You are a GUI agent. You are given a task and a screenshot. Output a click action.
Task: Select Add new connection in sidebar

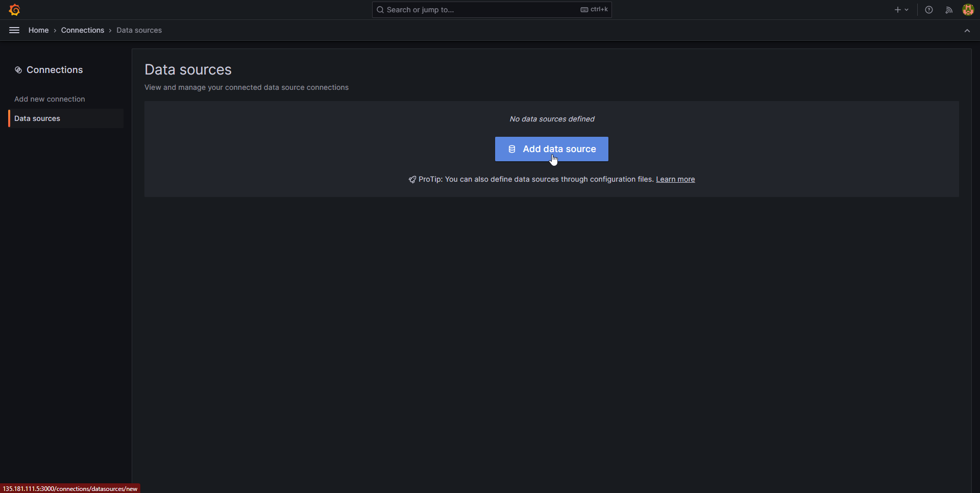tap(50, 99)
